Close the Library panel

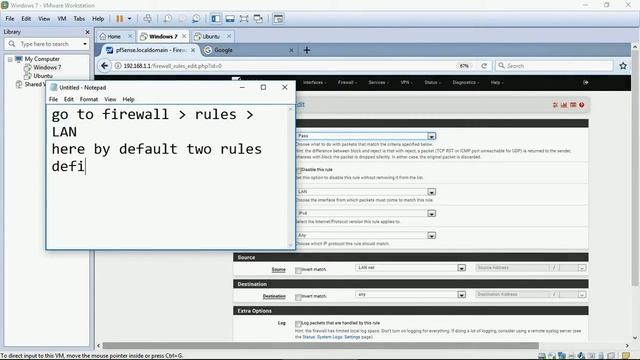tap(87, 32)
